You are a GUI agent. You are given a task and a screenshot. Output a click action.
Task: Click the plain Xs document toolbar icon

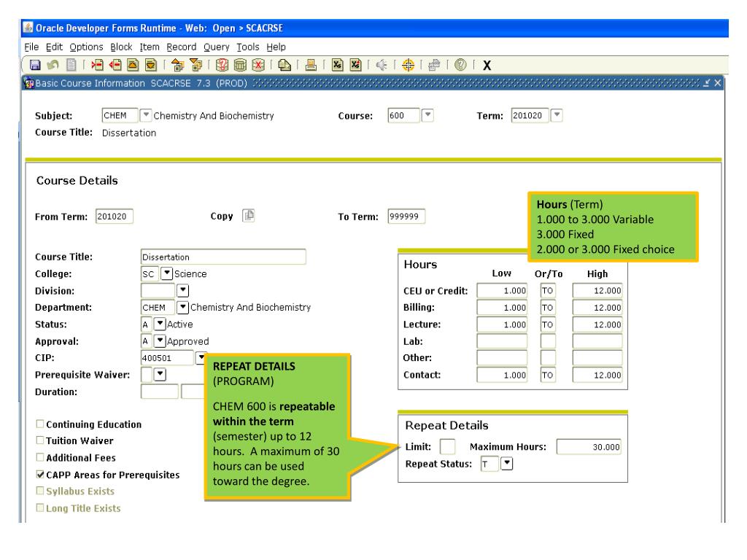tap(337, 65)
